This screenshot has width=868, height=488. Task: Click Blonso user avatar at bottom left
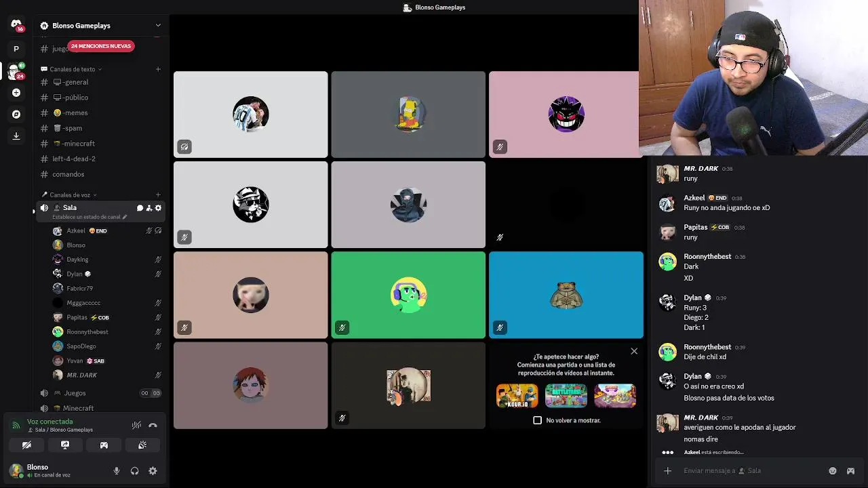16,470
